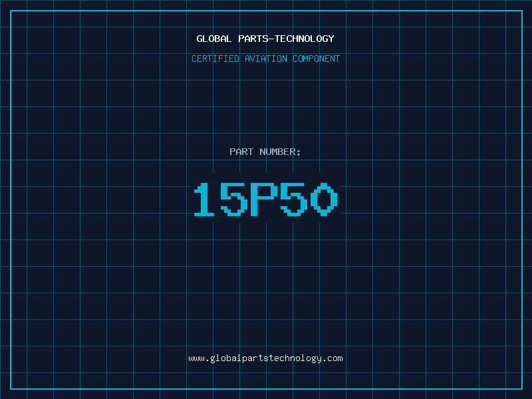
Task: Click the PART NUMBER: label
Action: coord(265,152)
